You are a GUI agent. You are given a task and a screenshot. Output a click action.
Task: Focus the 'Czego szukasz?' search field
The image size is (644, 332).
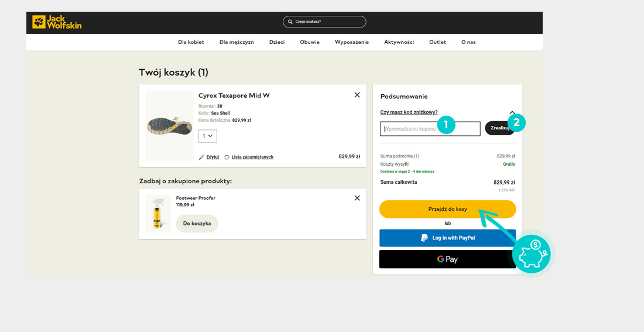pyautogui.click(x=324, y=22)
